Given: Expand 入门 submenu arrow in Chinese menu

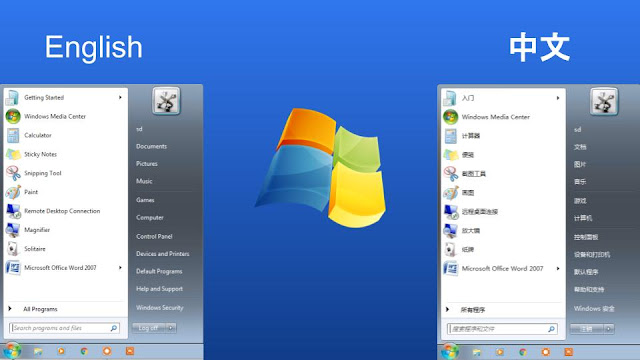Looking at the screenshot, I should click(558, 98).
